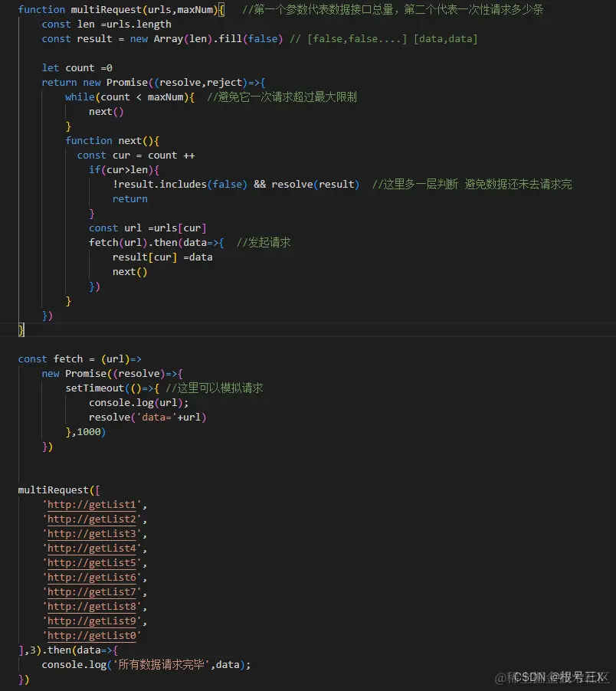
Task: Open the 'http://getList3' link
Action: [x=92, y=534]
